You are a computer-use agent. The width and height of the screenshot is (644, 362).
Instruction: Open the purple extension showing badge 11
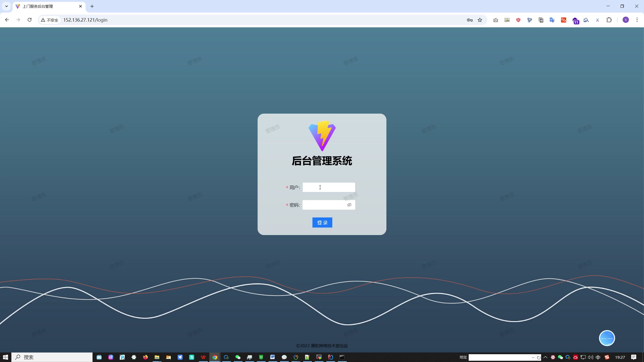576,21
